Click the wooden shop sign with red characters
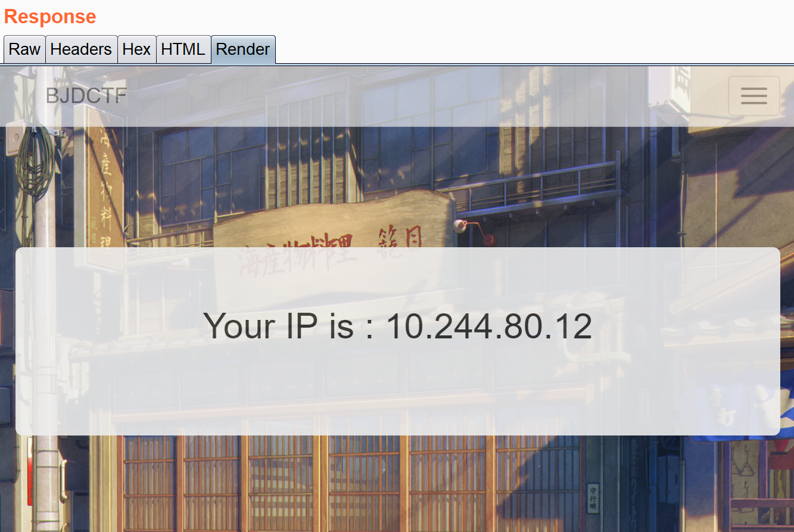The image size is (794, 532). 334,225
